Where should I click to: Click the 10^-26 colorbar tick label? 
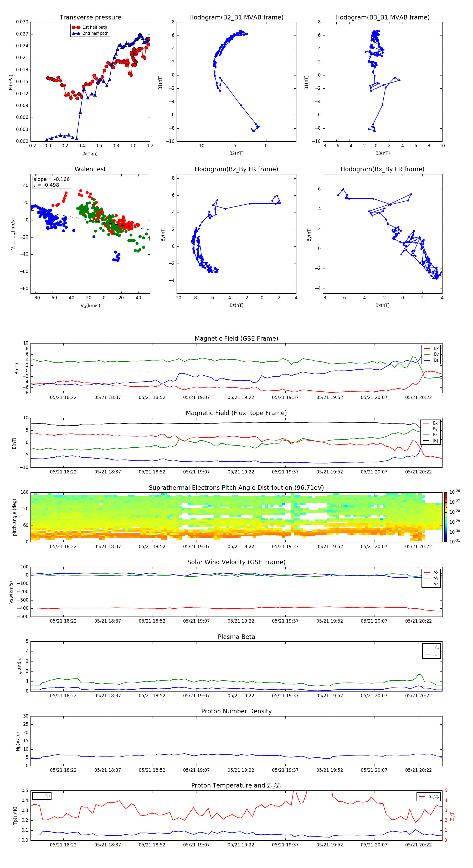tap(455, 492)
